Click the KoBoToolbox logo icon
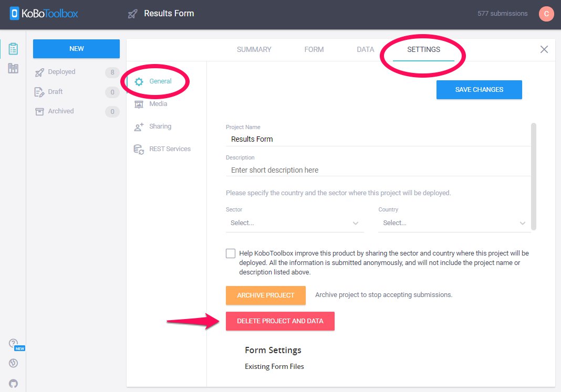Viewport: 561px width, 392px height. [x=15, y=13]
